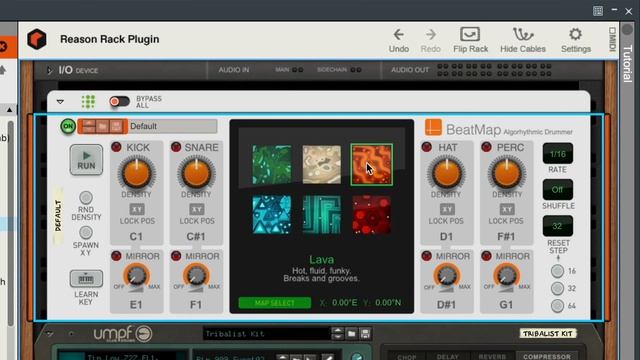Mute the HAT channel LED
Viewport: 640px width, 360px height.
[427, 147]
